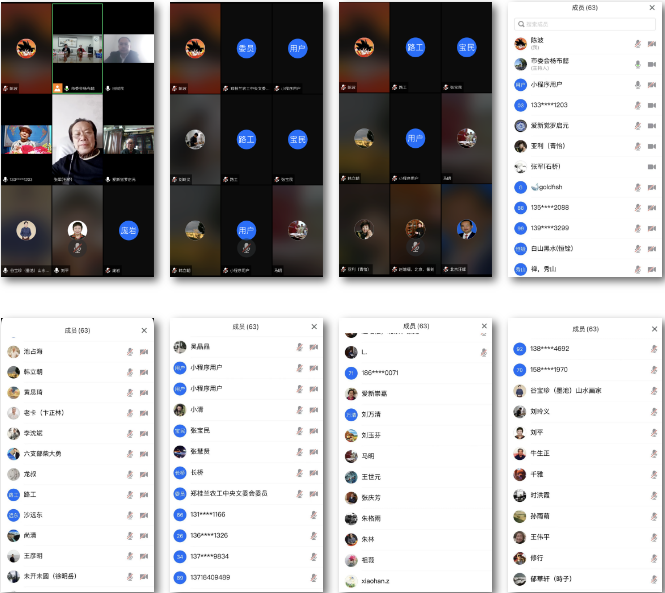This screenshot has height=593, width=665.
Task: Select the blue 委员 participant tile
Action: coord(246,47)
